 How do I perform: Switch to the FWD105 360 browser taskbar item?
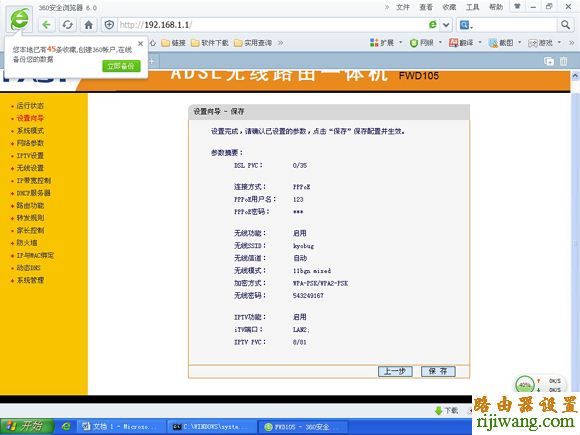(303, 426)
